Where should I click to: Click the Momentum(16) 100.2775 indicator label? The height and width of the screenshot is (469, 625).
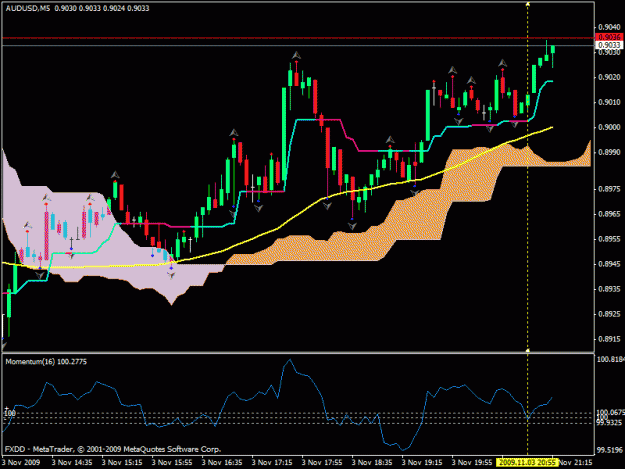click(x=46, y=361)
